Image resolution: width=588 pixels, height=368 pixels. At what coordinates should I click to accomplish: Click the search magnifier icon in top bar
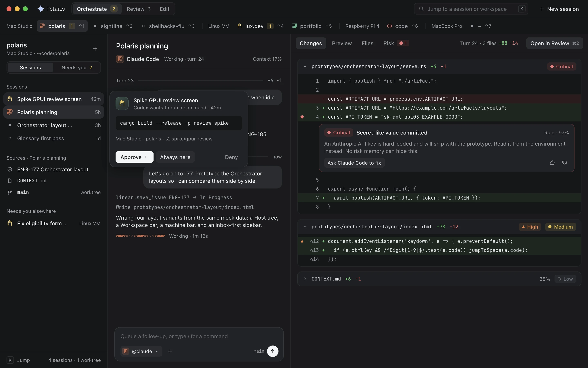422,9
